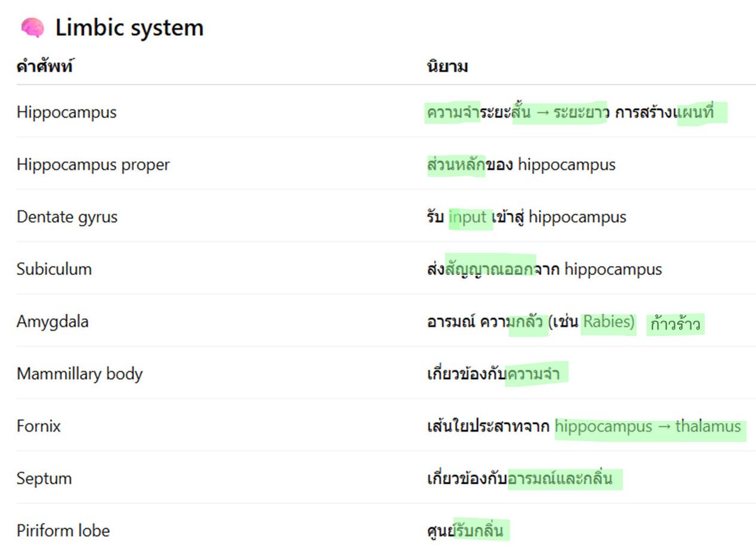
Task: Click the "Septum" term
Action: tap(44, 479)
